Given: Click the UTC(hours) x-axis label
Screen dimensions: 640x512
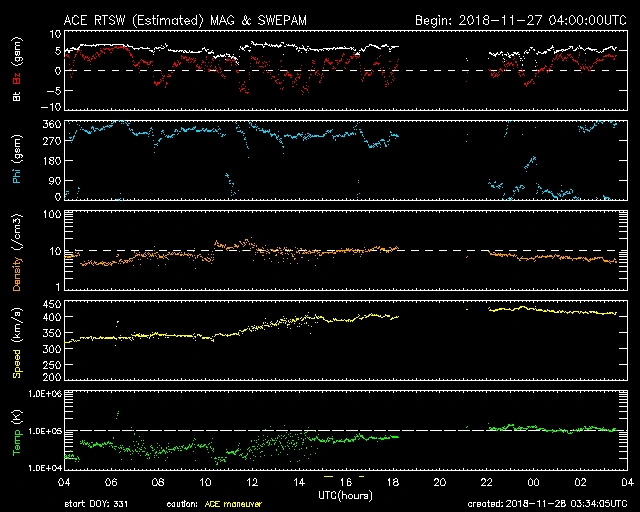Looking at the screenshot, I should tap(347, 494).
